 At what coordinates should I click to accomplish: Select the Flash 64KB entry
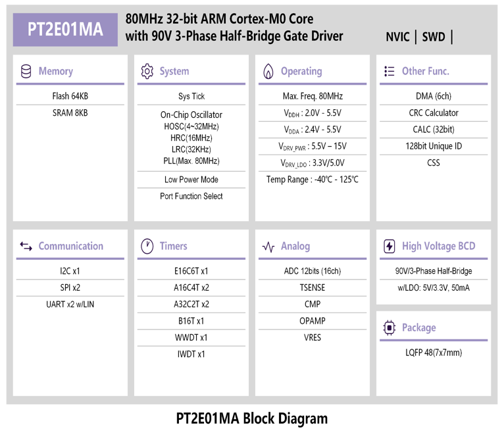tap(70, 96)
